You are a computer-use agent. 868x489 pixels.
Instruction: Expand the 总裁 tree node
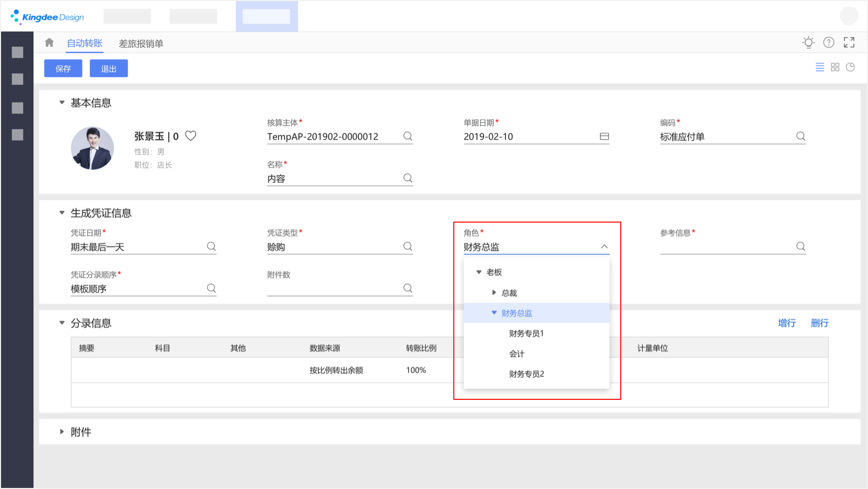pos(494,293)
